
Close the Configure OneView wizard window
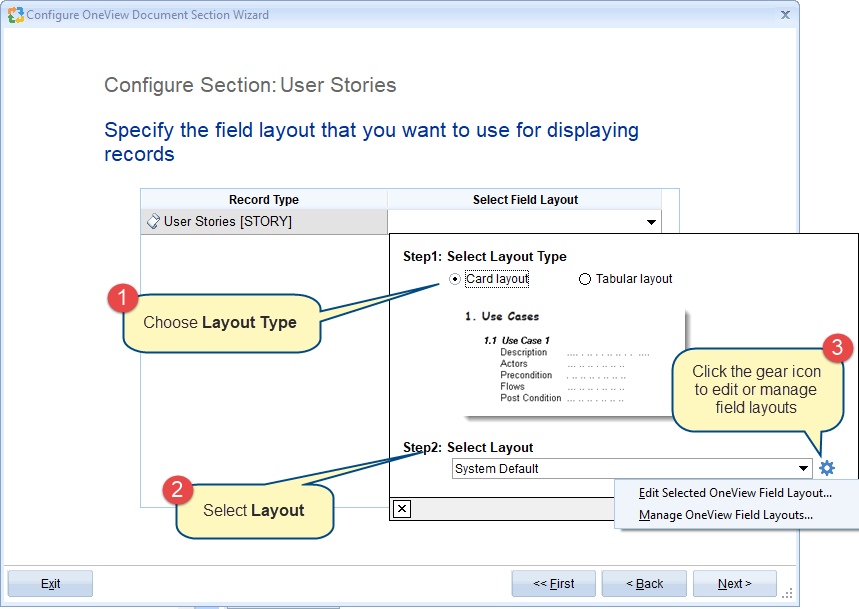pos(785,15)
